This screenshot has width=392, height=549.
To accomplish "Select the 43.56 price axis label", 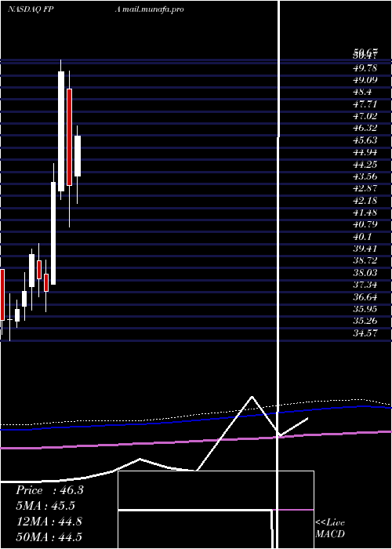I will [x=365, y=176].
